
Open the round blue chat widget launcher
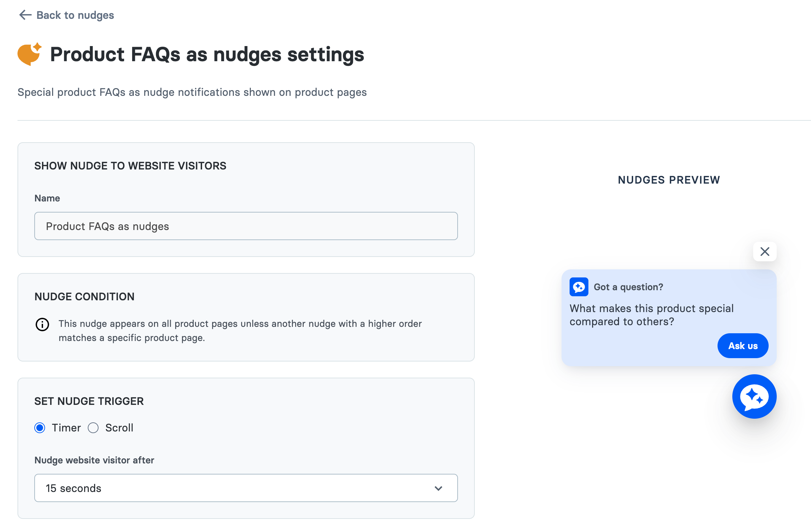754,396
